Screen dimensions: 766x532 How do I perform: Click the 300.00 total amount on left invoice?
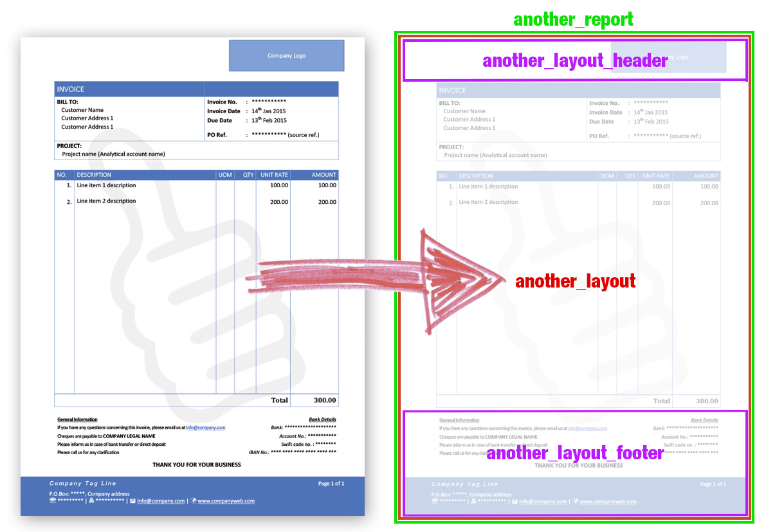(324, 400)
